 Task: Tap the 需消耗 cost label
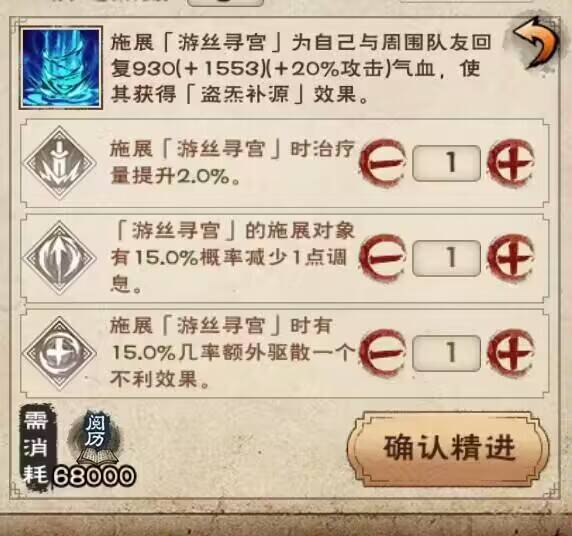pos(36,447)
